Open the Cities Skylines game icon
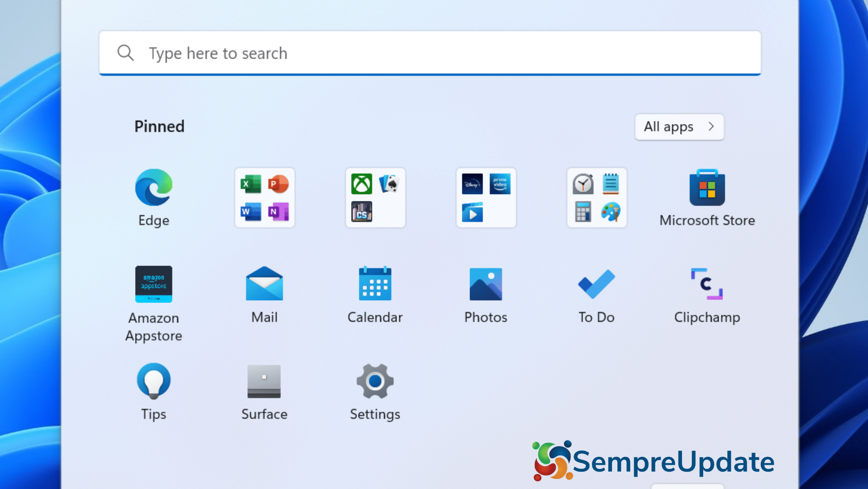 point(362,211)
